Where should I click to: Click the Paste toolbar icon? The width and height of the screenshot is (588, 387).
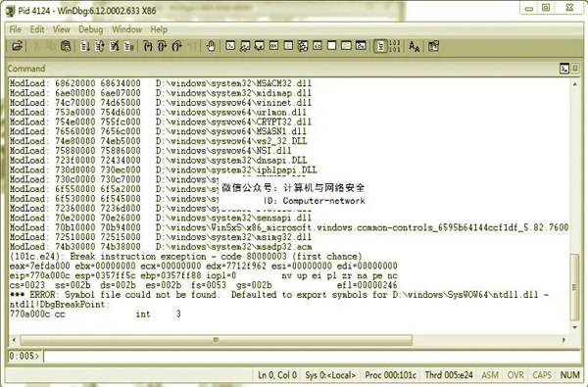pos(66,46)
